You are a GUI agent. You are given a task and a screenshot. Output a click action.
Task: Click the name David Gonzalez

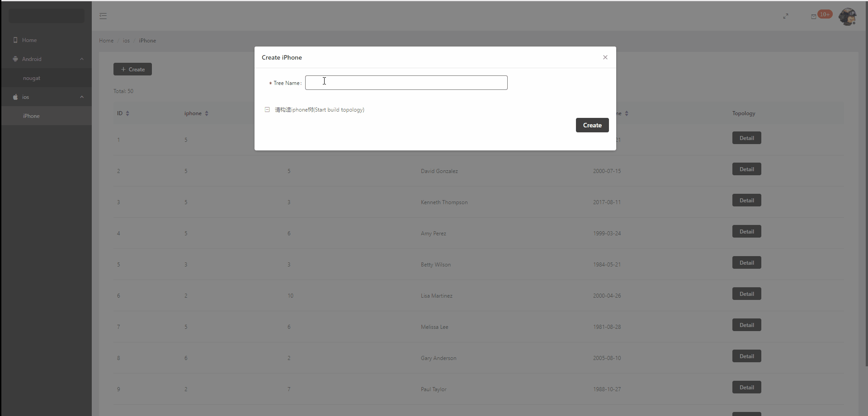pyautogui.click(x=439, y=171)
